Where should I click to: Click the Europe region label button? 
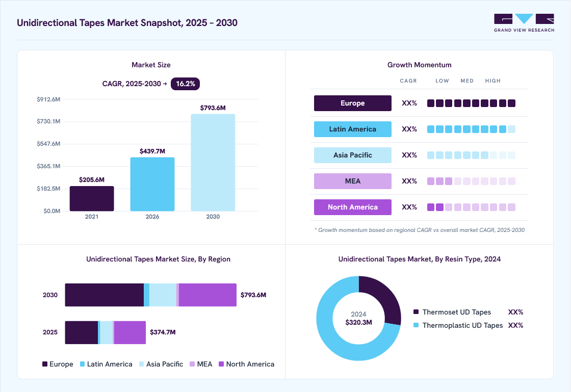click(352, 103)
